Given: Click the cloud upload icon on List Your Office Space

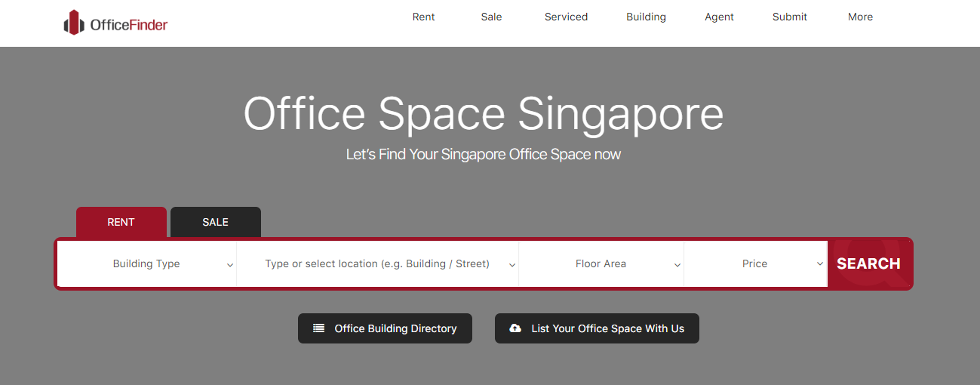Looking at the screenshot, I should [515, 328].
